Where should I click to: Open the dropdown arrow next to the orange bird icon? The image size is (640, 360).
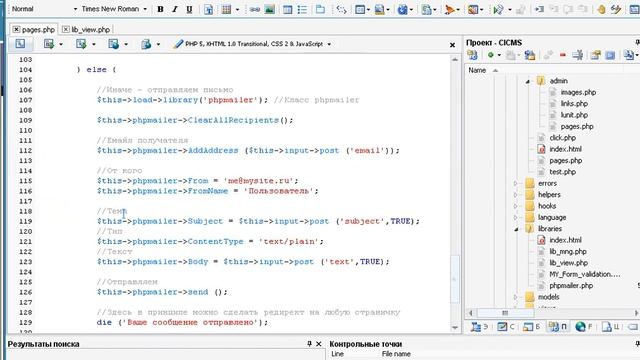click(458, 9)
